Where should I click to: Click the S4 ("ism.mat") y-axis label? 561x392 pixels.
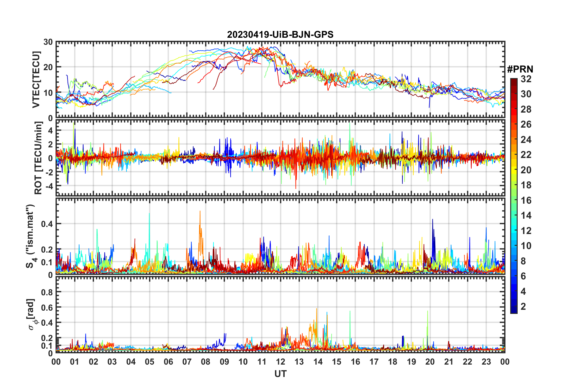(30, 236)
